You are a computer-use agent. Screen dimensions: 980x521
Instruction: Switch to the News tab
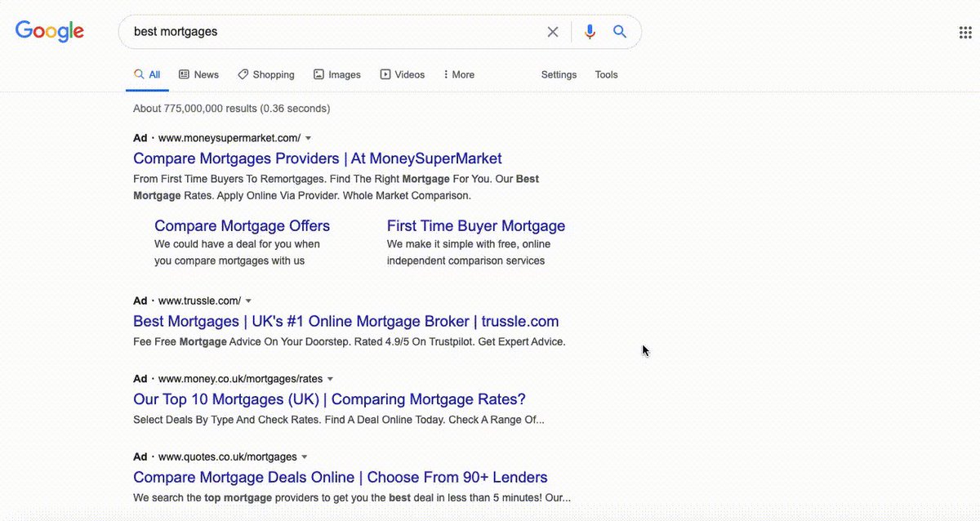tap(198, 74)
